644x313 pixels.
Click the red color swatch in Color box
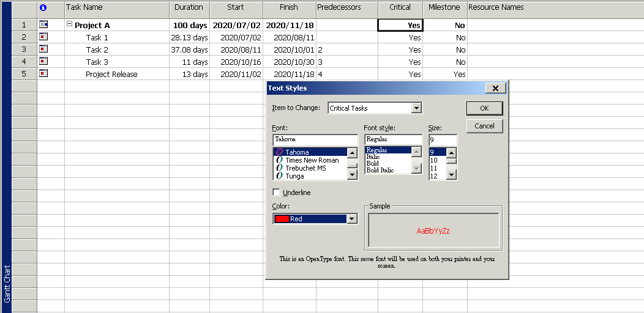tap(282, 219)
